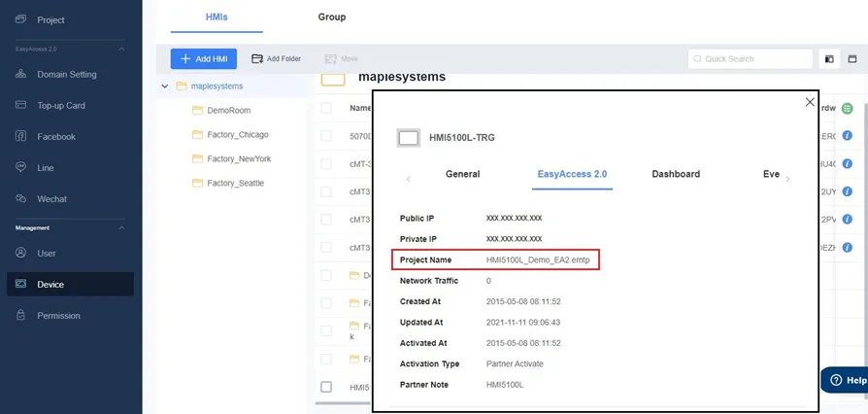Open the partially visible Eve tab

(771, 174)
